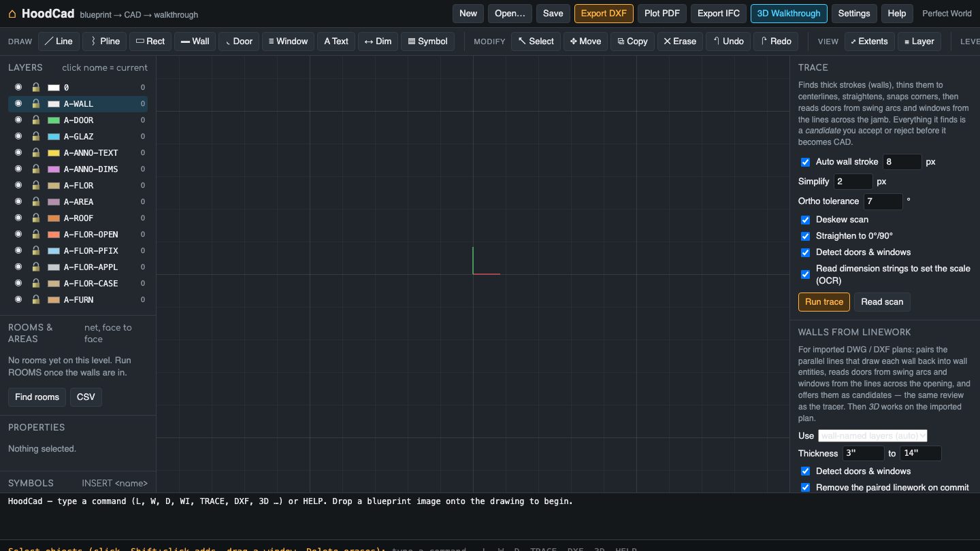Select the Dim dimension tool
Viewport: 980px width, 551px height.
tap(378, 41)
